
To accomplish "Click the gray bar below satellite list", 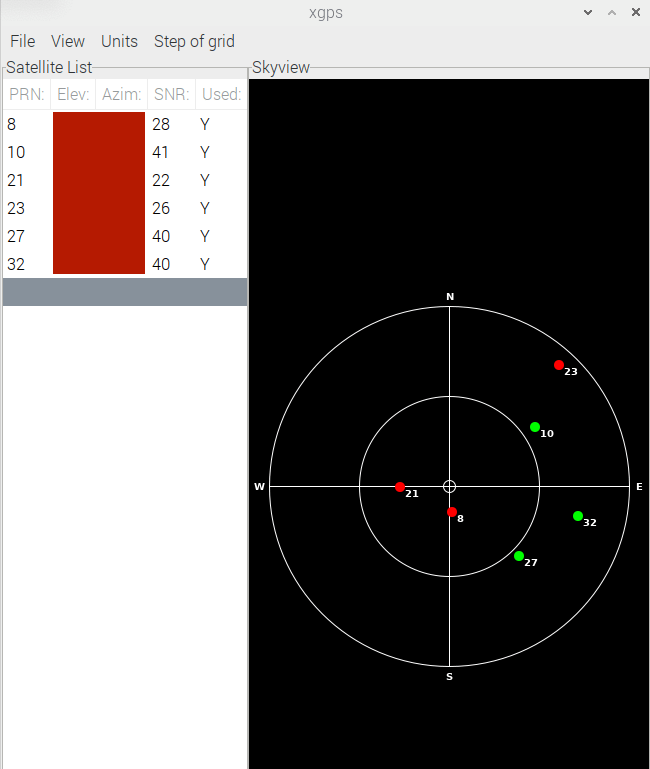I will [x=125, y=292].
